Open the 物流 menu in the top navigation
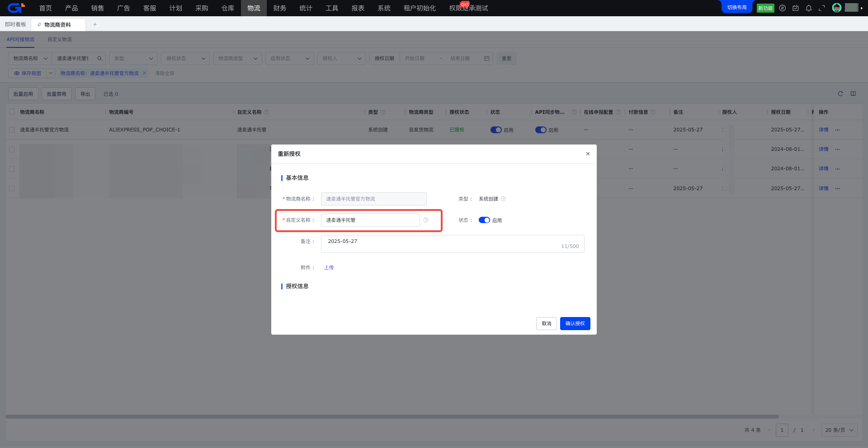 click(254, 8)
